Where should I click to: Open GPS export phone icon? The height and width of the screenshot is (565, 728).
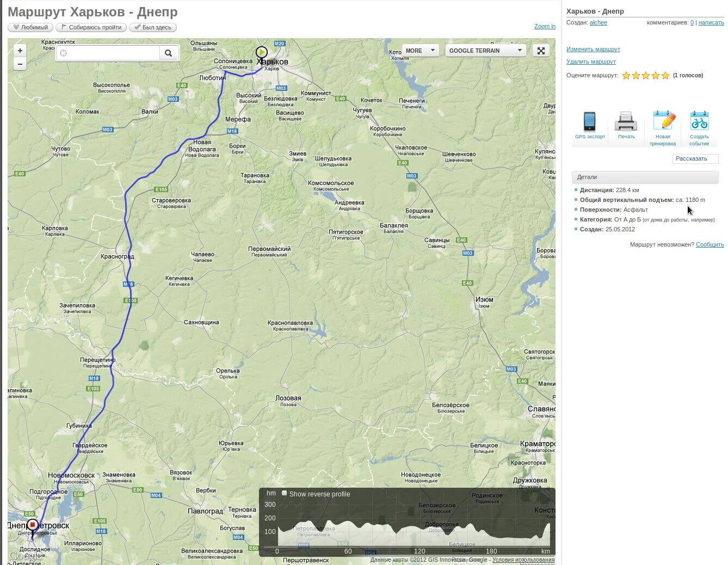[x=589, y=121]
